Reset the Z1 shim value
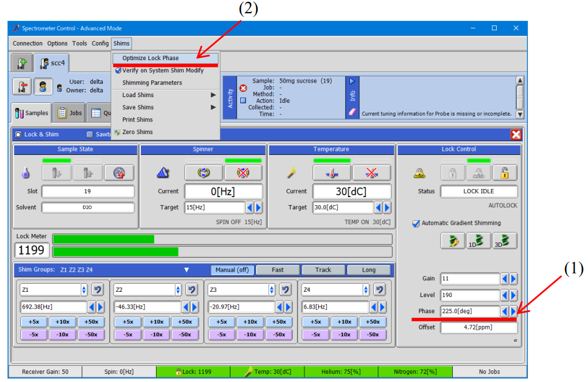Image resolution: width=588 pixels, height=382 pixels. click(x=97, y=290)
